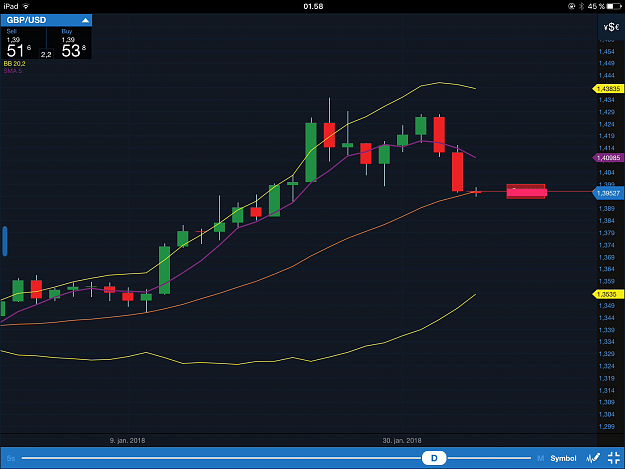Tap the Bluetooth status icon

pos(581,6)
